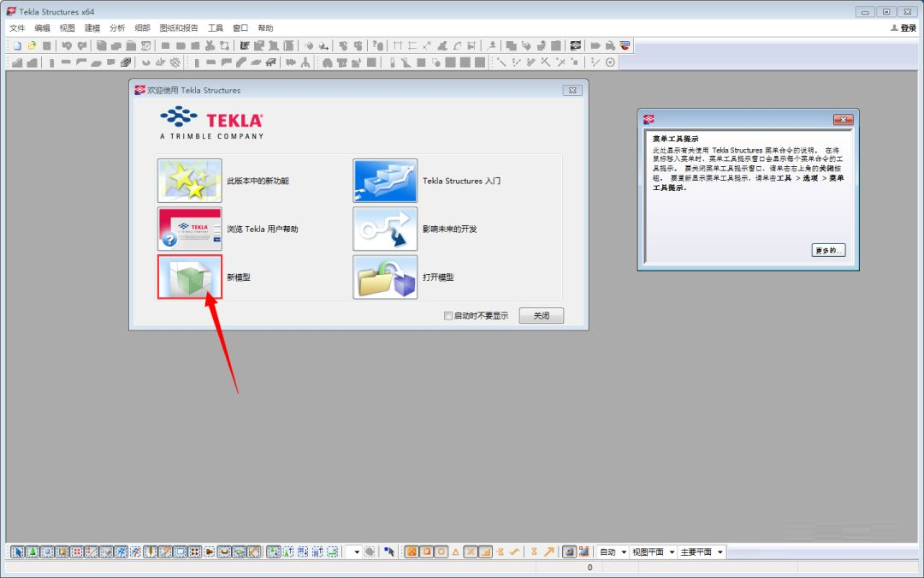Click the Redo arrow icon in top toolbar

tap(82, 45)
